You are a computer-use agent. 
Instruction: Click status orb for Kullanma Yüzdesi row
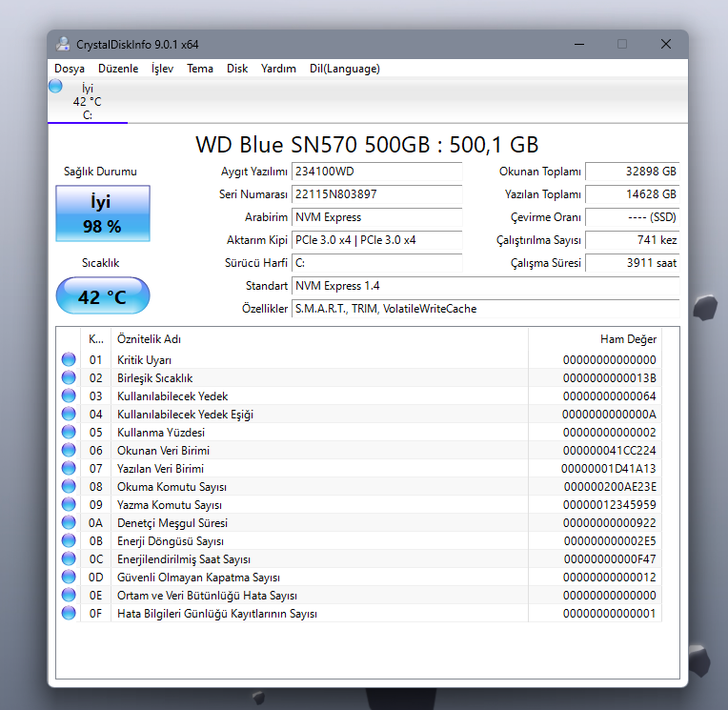(x=69, y=432)
